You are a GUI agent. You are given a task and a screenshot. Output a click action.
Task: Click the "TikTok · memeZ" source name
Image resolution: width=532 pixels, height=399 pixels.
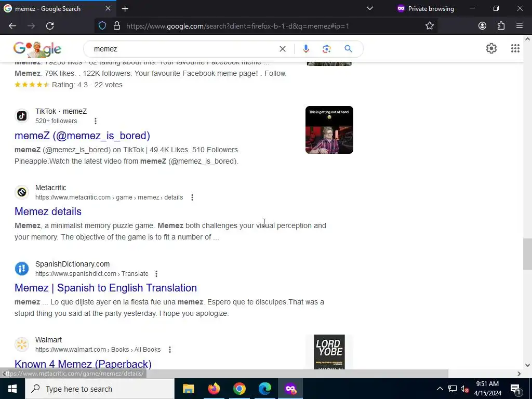pyautogui.click(x=61, y=111)
